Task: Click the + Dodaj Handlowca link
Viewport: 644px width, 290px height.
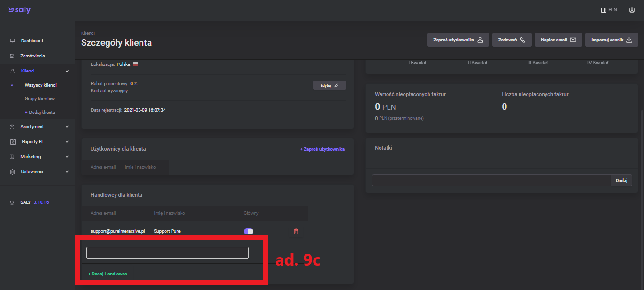Action: [107, 274]
